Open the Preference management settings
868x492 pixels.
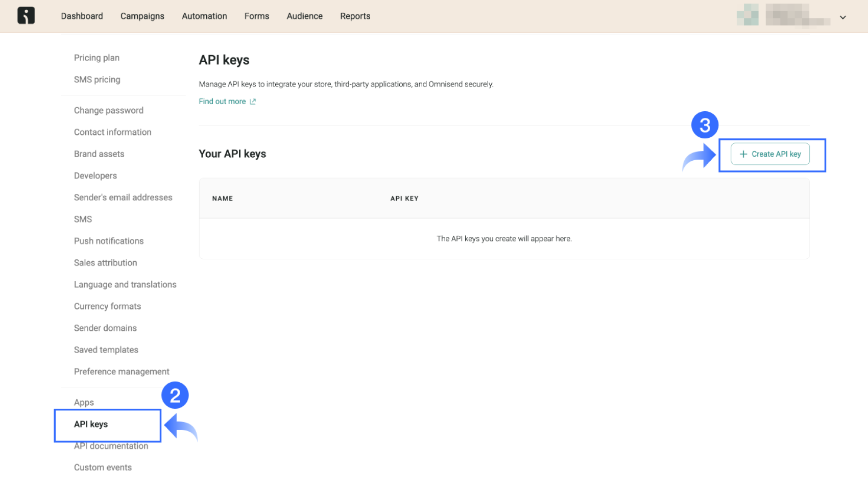pos(122,371)
